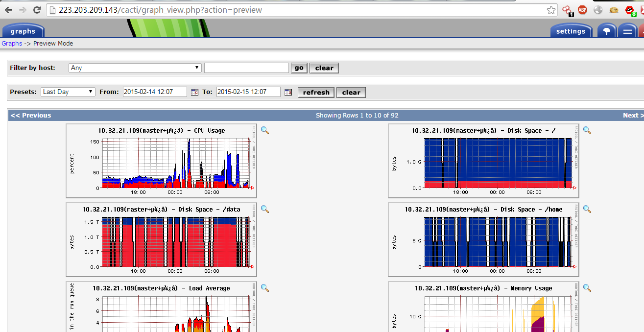Click the browser forward arrow
Screen dimensions: 644x332
23,10
